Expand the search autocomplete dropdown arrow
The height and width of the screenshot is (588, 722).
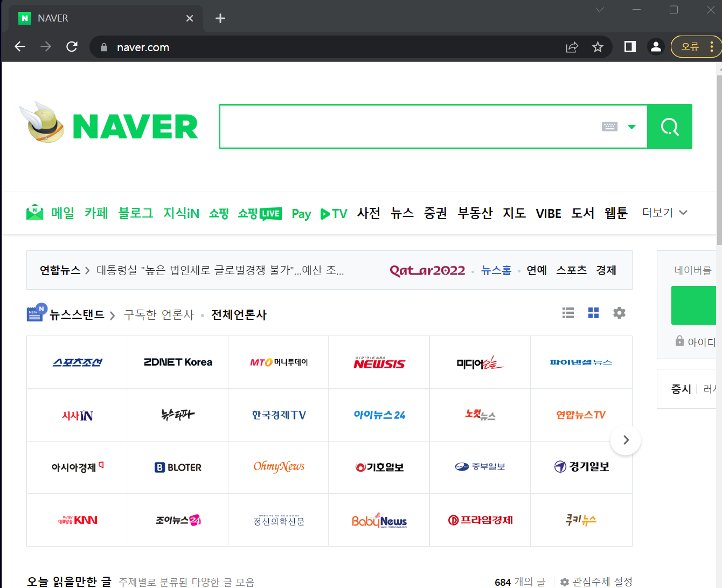pos(632,127)
